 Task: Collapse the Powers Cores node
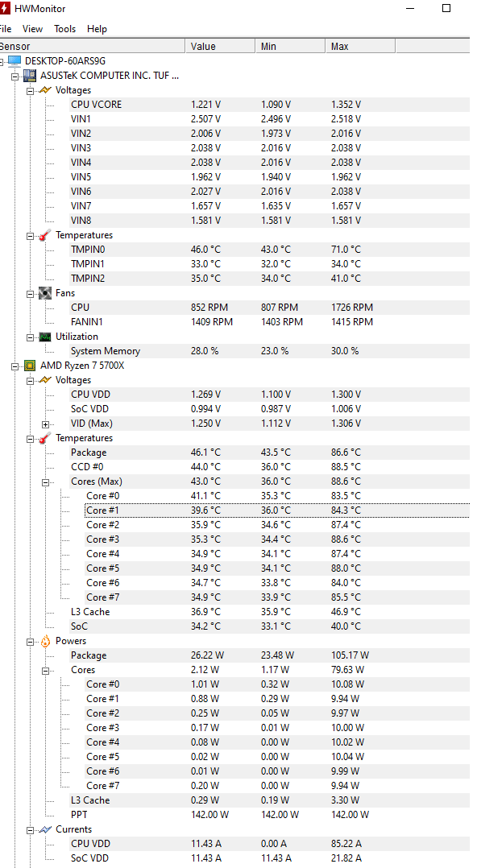[45, 671]
